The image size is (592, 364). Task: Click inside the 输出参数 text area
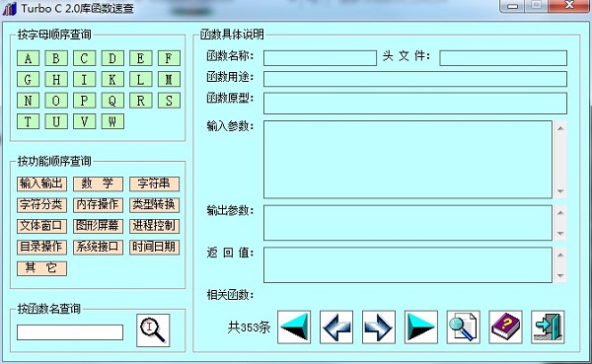point(407,223)
